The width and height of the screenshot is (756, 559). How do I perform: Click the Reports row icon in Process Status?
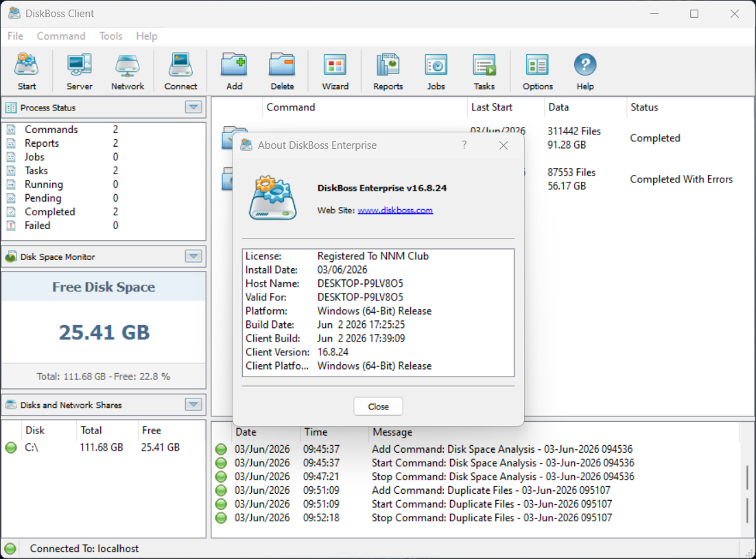[x=11, y=143]
